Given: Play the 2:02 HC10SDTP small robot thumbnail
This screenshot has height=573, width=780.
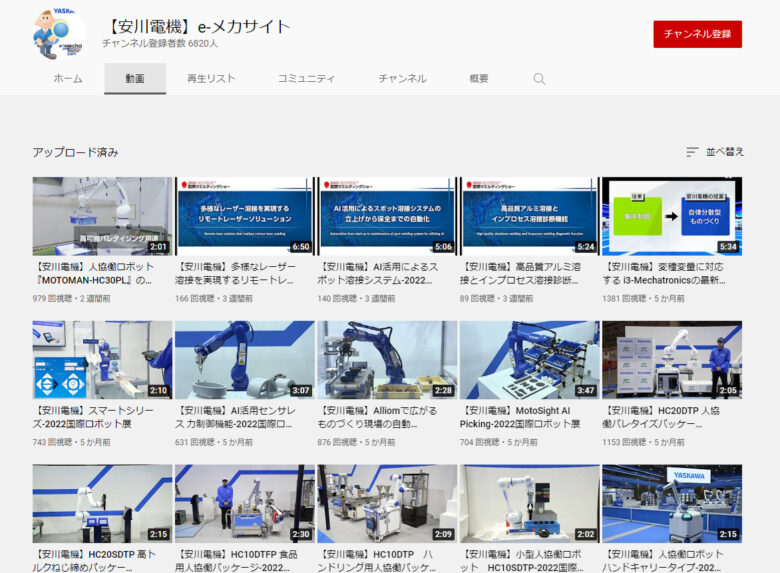Looking at the screenshot, I should point(529,503).
